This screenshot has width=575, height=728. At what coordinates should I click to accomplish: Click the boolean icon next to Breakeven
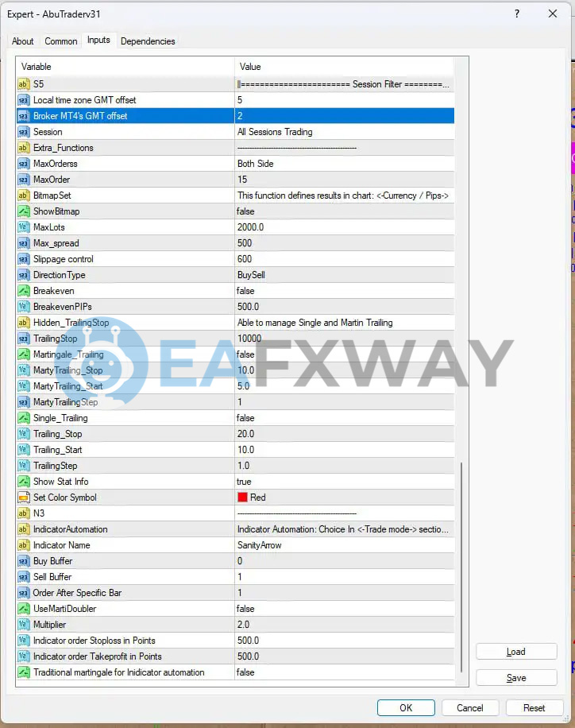(x=23, y=291)
